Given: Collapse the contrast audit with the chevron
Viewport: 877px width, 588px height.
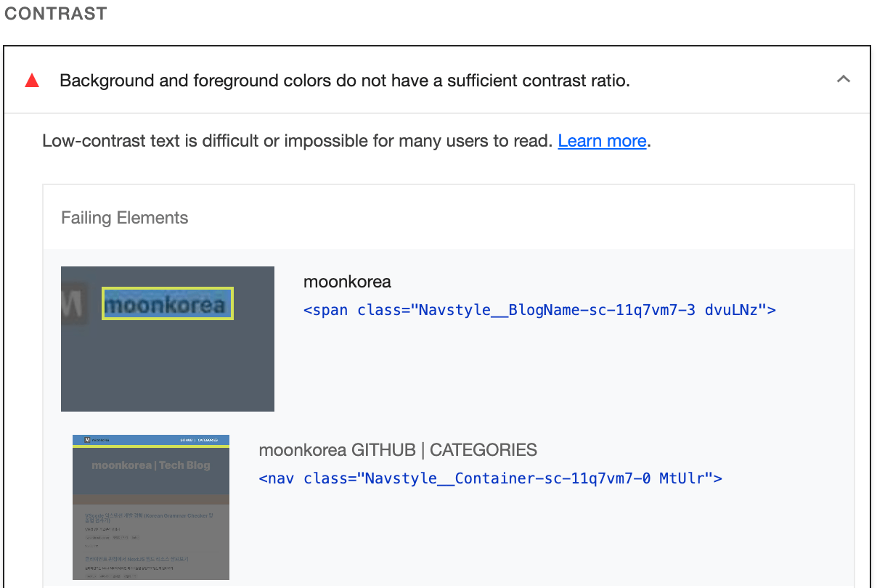Looking at the screenshot, I should click(843, 80).
